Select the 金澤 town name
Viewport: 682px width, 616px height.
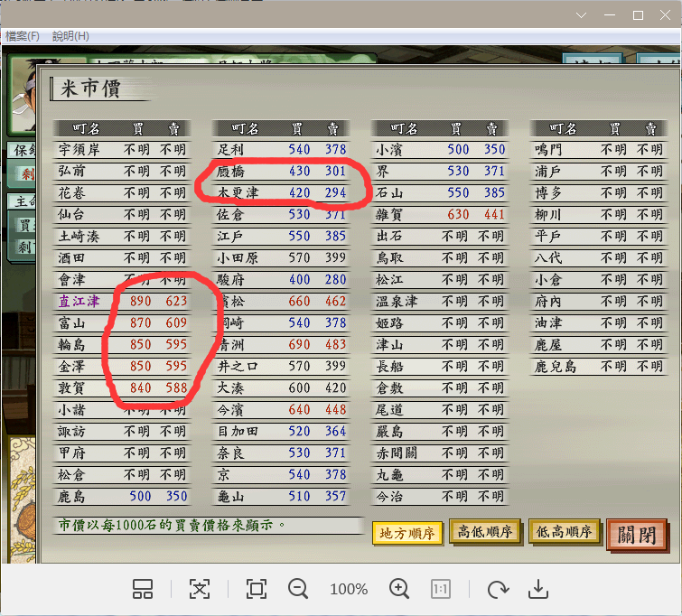71,367
